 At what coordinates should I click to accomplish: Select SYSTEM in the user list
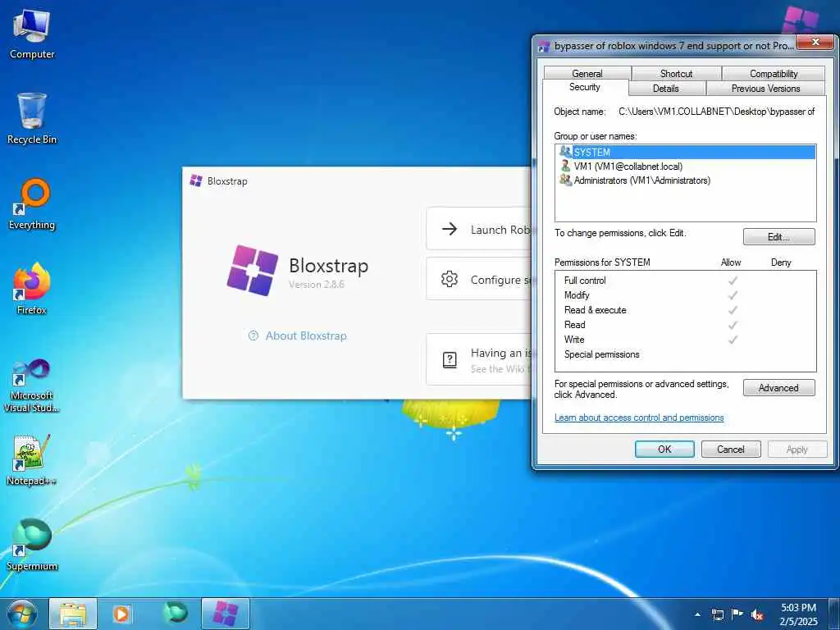click(x=686, y=152)
